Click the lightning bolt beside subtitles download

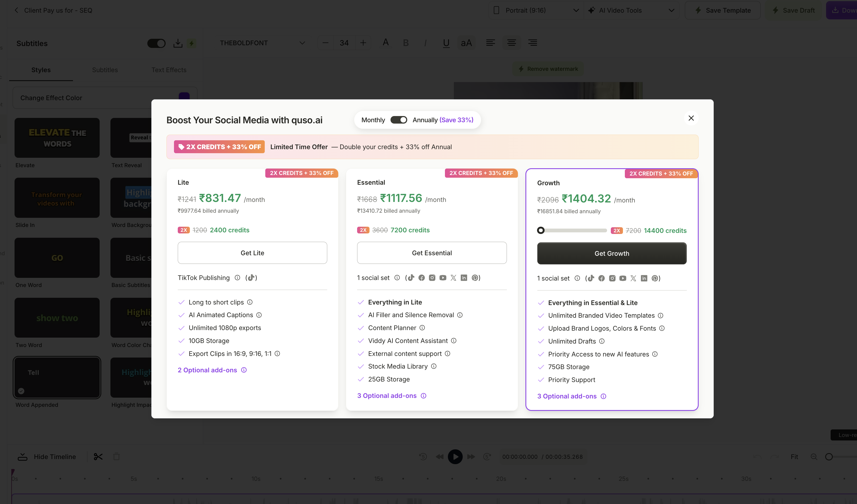pos(191,43)
